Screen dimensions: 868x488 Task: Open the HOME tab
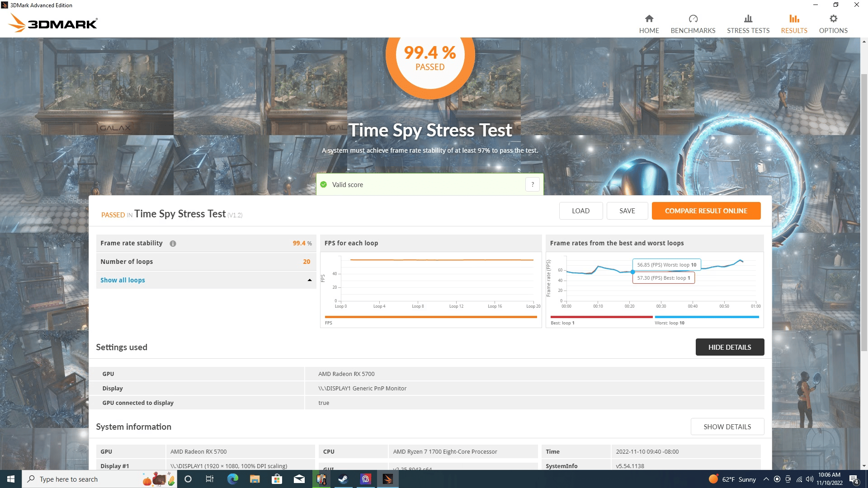coord(649,24)
